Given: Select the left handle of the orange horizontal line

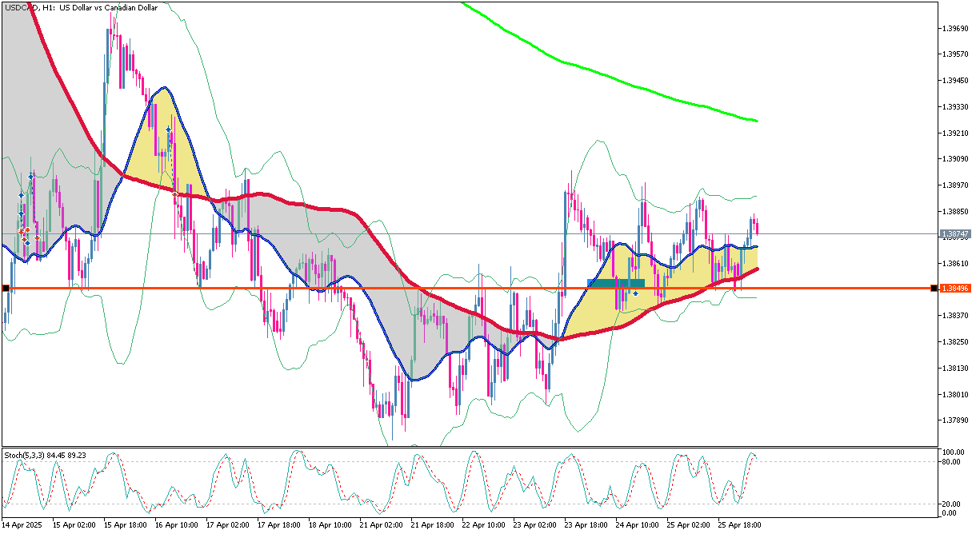Looking at the screenshot, I should click(x=6, y=288).
